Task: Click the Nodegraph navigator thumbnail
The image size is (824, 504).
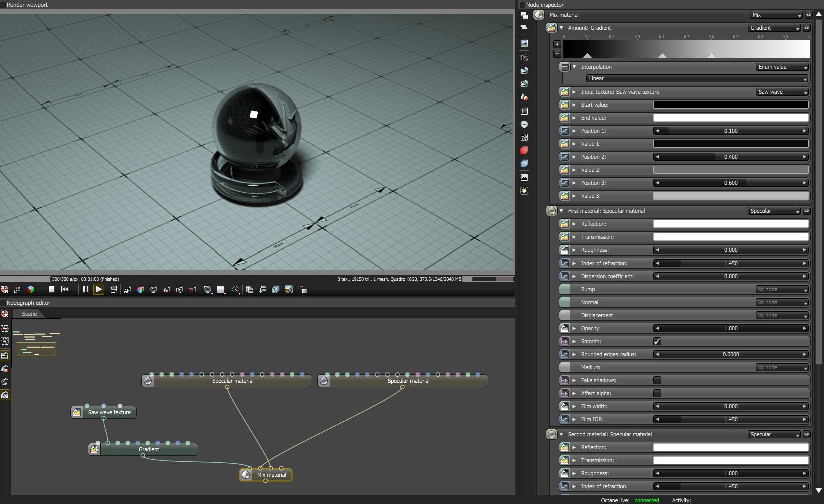Action: pyautogui.click(x=36, y=343)
